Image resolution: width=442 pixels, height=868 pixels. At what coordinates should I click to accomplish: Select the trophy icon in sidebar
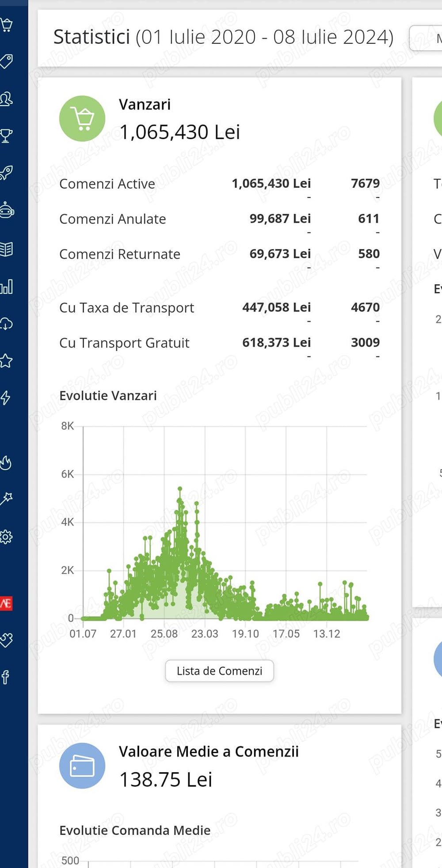(6, 136)
